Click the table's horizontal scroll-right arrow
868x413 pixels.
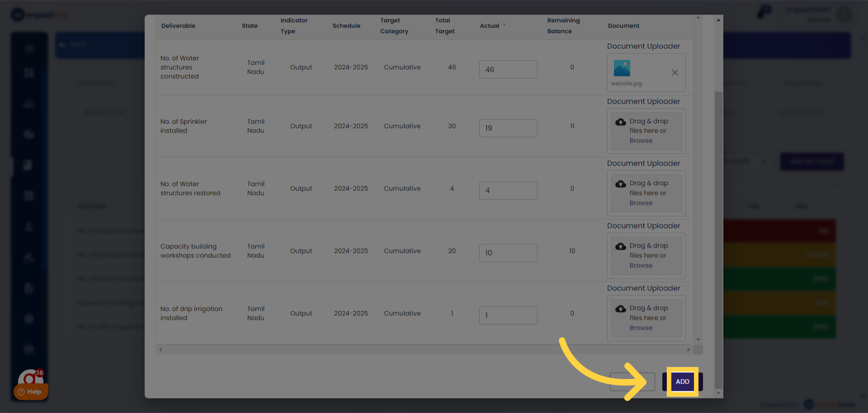click(x=689, y=350)
